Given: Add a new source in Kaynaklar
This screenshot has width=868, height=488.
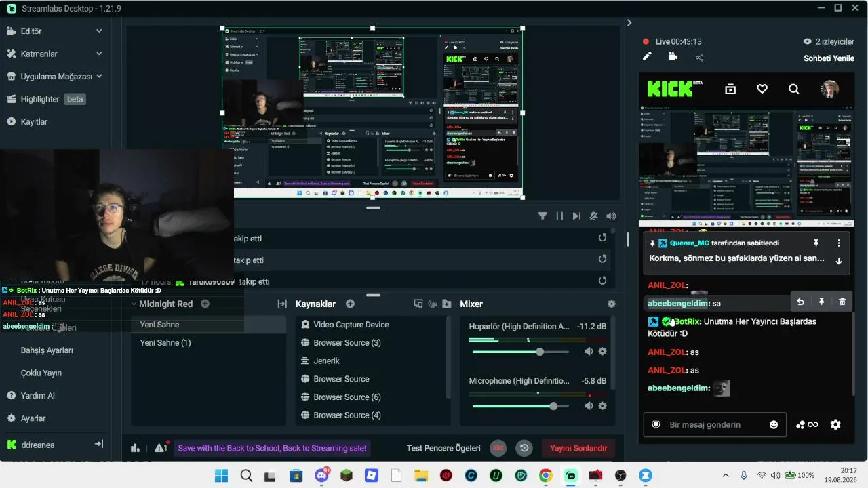Looking at the screenshot, I should pos(350,304).
